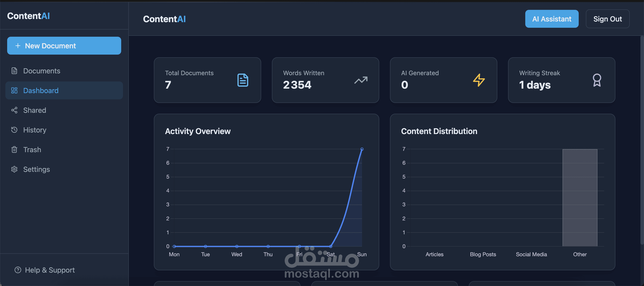Select the Dashboard sidebar item
644x286 pixels.
click(64, 90)
